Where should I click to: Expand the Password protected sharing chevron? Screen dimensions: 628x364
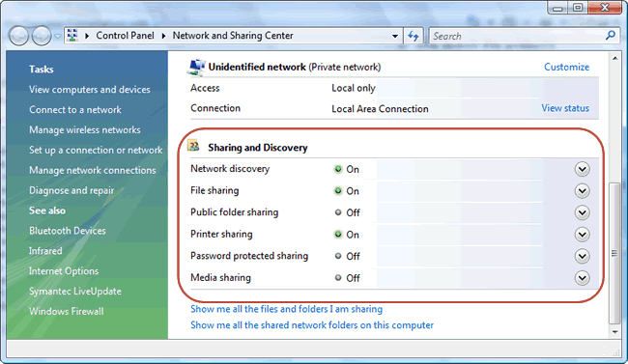[582, 256]
